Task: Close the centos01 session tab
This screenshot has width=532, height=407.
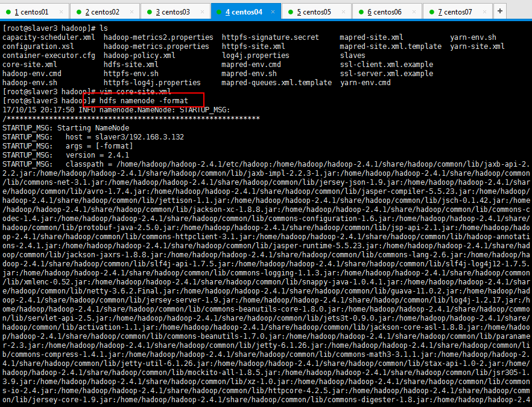Action: pyautogui.click(x=62, y=12)
